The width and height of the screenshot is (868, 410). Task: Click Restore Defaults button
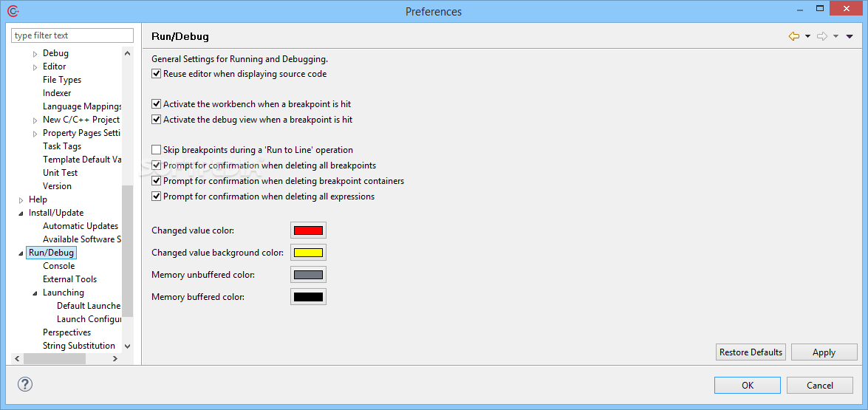pyautogui.click(x=751, y=352)
